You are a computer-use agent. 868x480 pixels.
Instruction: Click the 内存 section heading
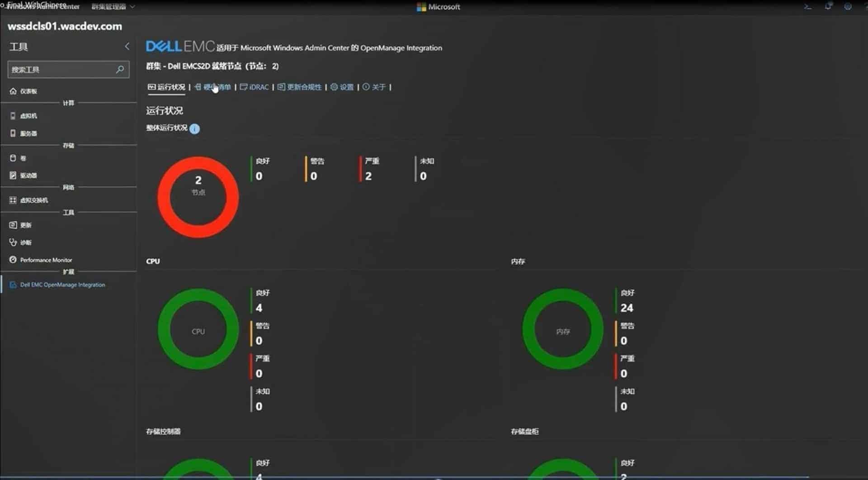click(518, 261)
